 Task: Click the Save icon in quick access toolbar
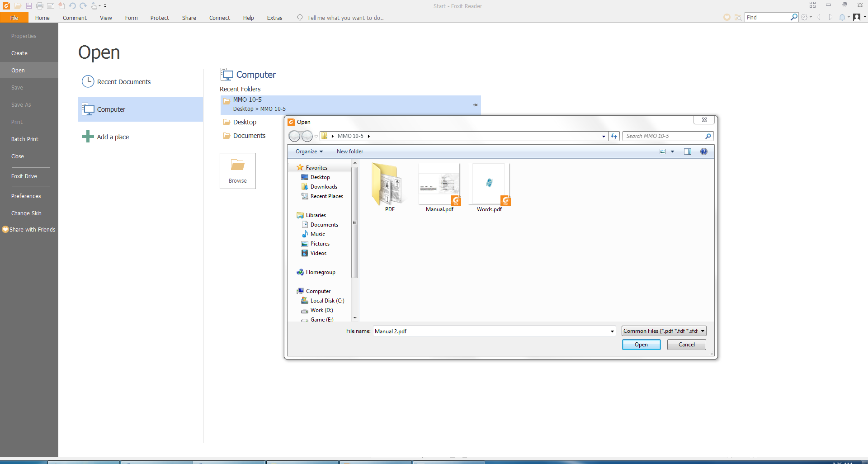28,6
